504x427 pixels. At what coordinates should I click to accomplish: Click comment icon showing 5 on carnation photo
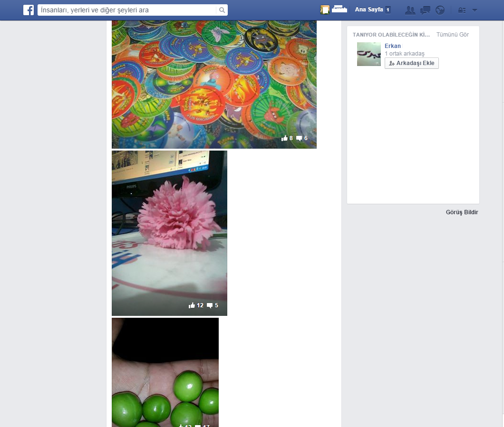pos(210,305)
